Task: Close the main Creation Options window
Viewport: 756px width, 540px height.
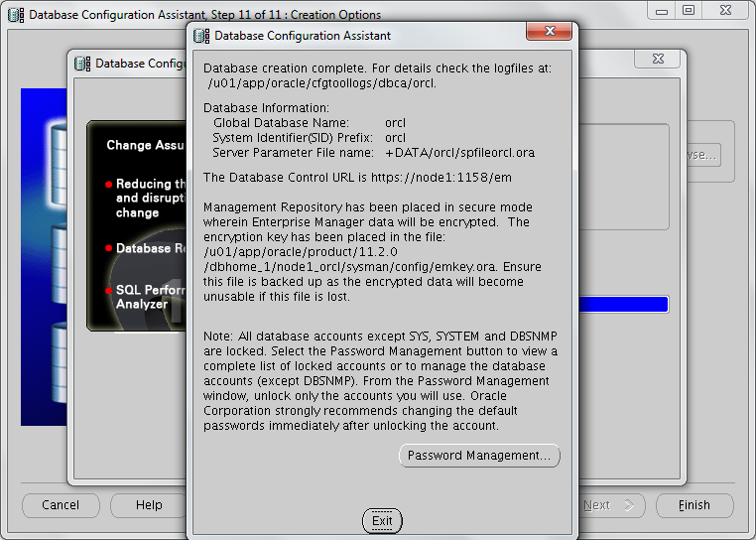Action: click(725, 11)
